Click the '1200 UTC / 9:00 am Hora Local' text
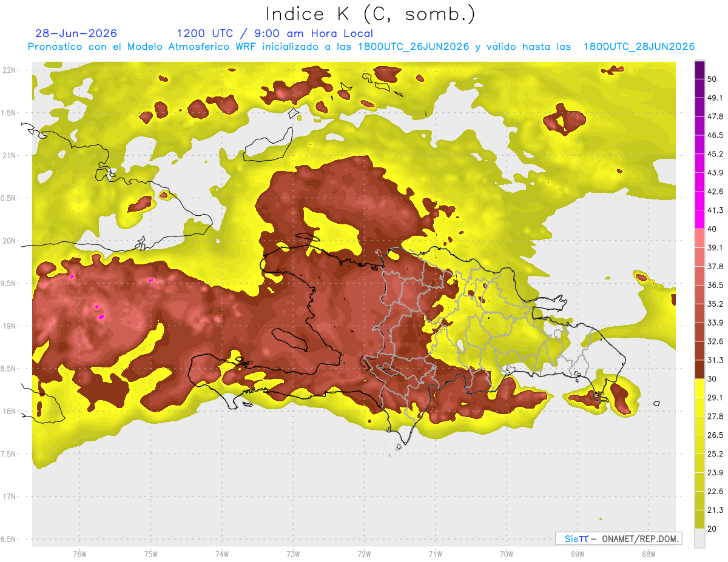 click(x=275, y=33)
